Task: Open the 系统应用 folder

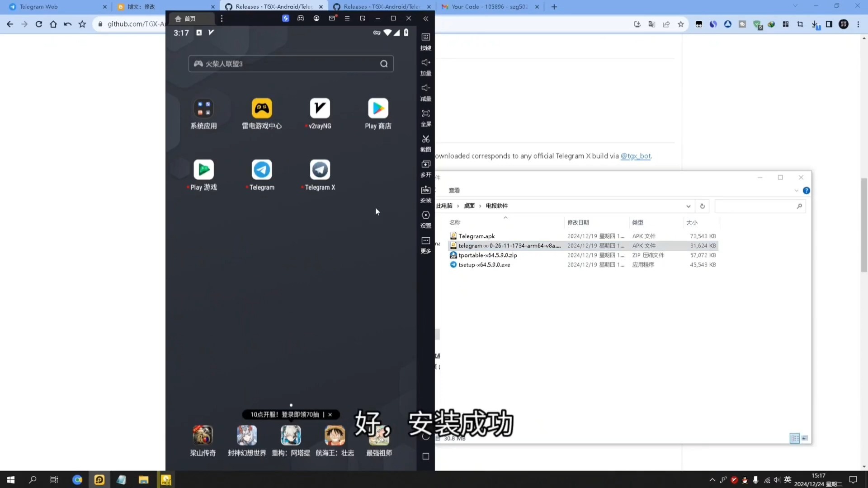Action: pos(203,108)
